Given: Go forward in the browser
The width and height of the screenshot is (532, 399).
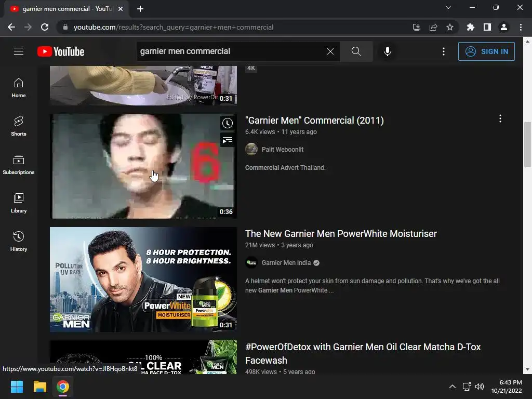Looking at the screenshot, I should tap(28, 27).
